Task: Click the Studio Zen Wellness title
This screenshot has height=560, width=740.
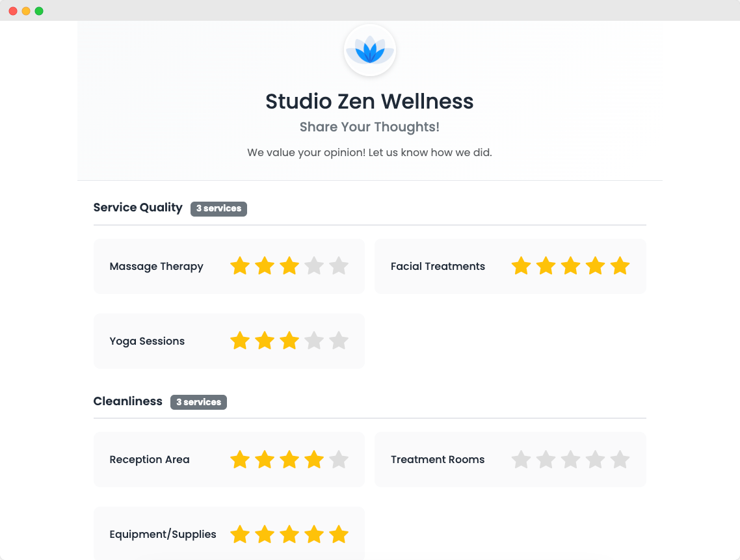Action: click(369, 101)
